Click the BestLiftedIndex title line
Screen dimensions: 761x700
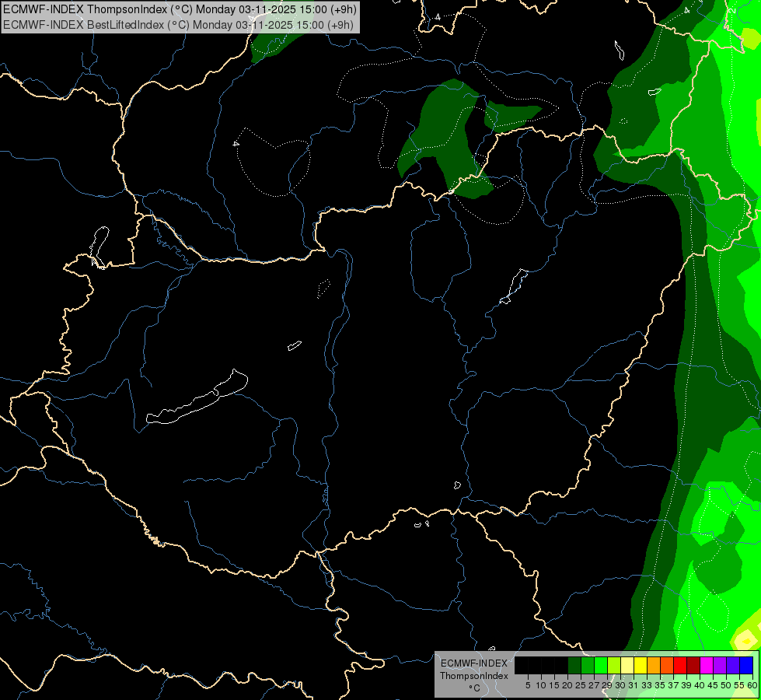[x=178, y=25]
